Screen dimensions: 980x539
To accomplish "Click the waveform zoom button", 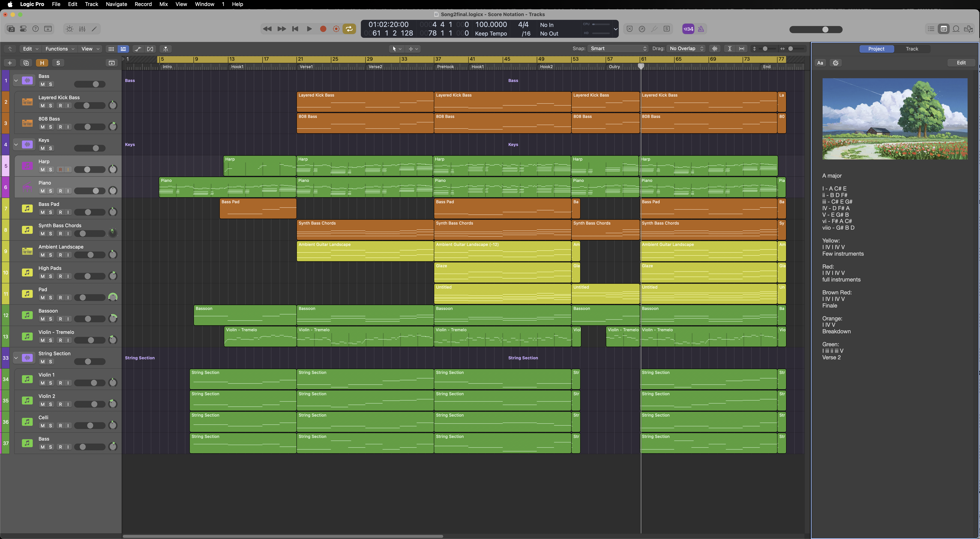I will [x=715, y=49].
